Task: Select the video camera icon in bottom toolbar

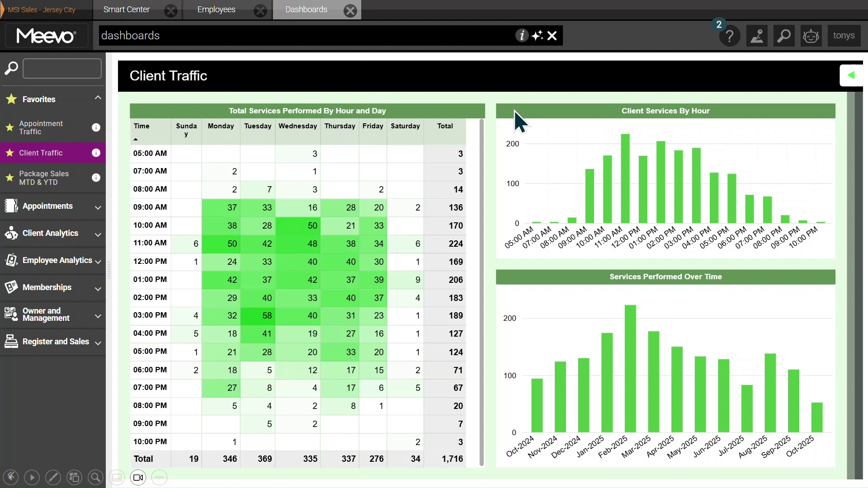Action: point(138,477)
